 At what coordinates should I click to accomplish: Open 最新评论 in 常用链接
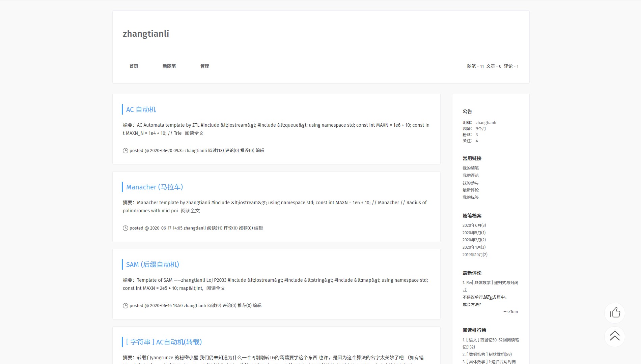point(471,190)
